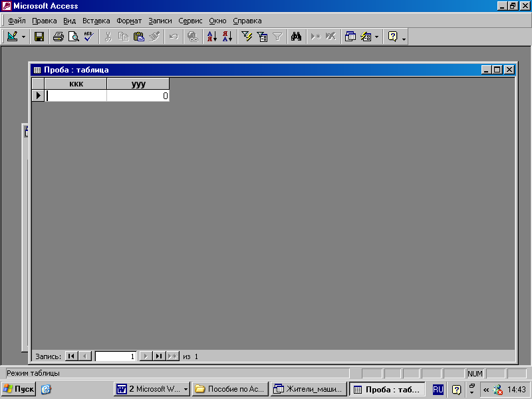
Task: Add a new record from the toolbar
Action: tap(315, 37)
